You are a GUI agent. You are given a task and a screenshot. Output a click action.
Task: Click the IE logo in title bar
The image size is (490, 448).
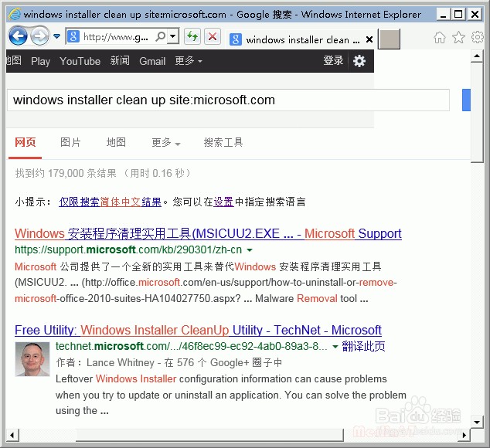[x=15, y=15]
